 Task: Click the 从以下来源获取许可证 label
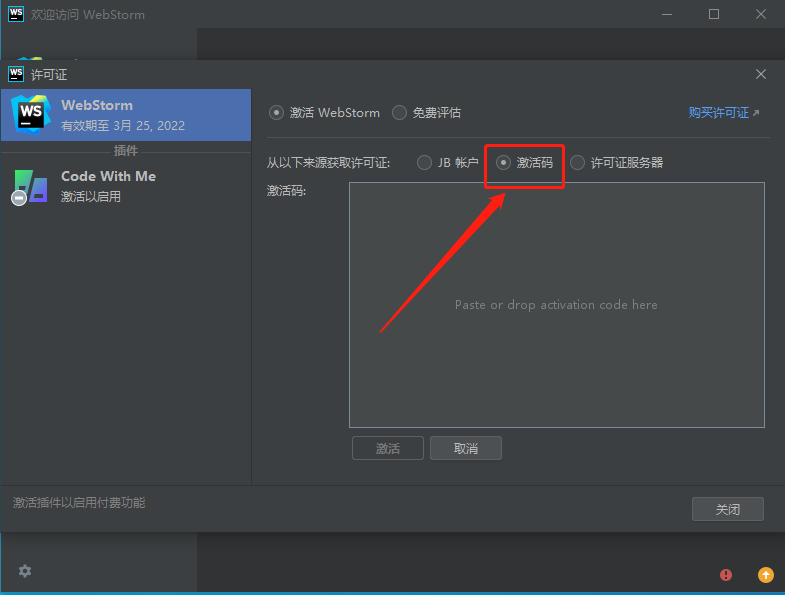328,163
